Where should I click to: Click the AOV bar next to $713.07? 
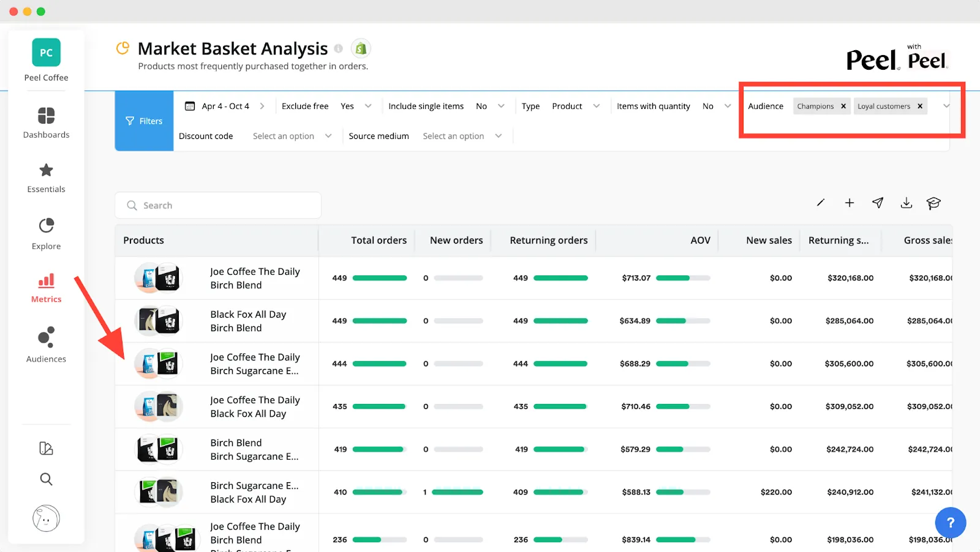pos(683,278)
